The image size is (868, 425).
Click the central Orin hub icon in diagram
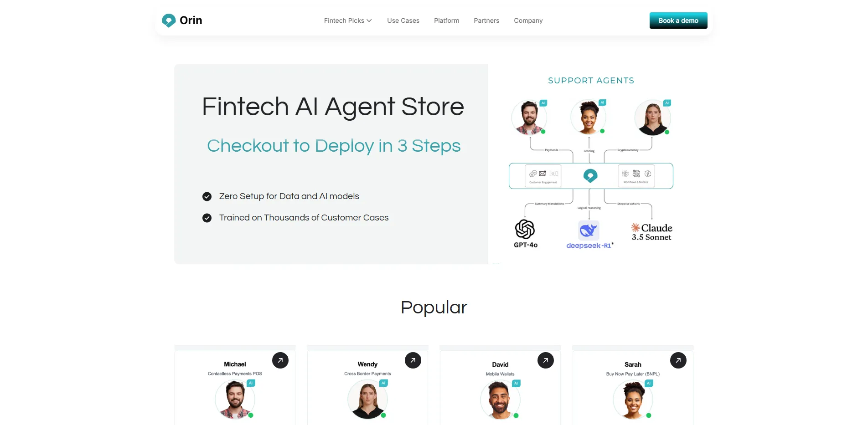590,175
